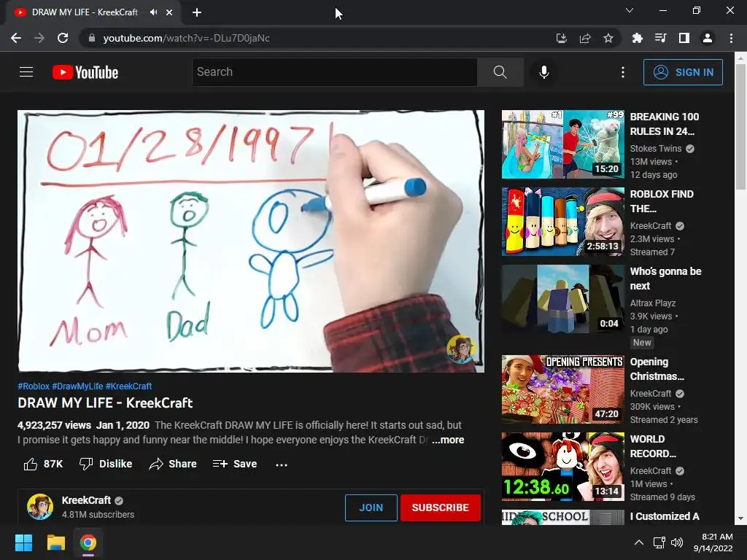Screen dimensions: 747x560
Task: Open the KreekCraft channel avatar
Action: click(x=40, y=507)
